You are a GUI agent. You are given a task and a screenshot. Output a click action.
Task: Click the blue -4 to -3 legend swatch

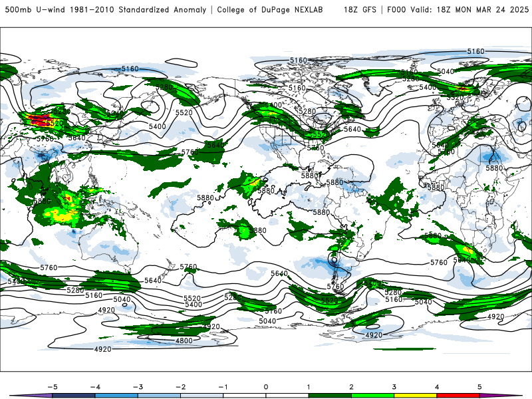[116, 396]
